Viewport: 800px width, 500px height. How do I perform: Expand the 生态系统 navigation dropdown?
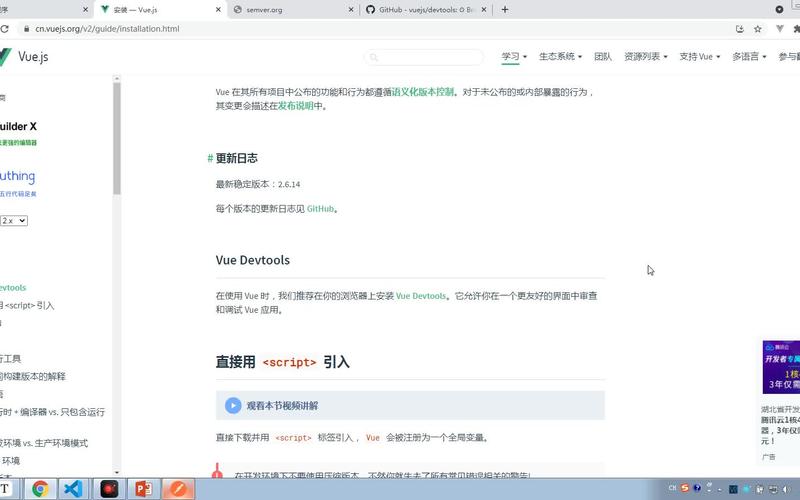coord(560,57)
